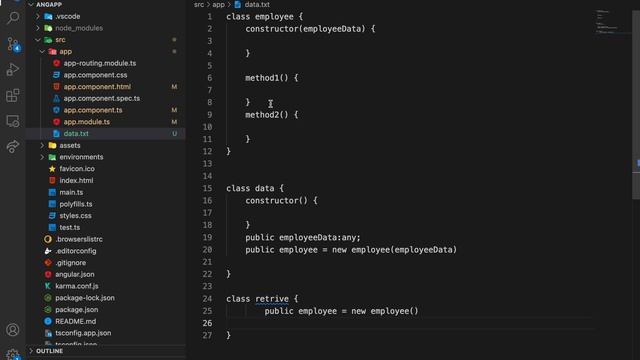Click 'constructor(employeeData) {' code text

pyautogui.click(x=310, y=29)
